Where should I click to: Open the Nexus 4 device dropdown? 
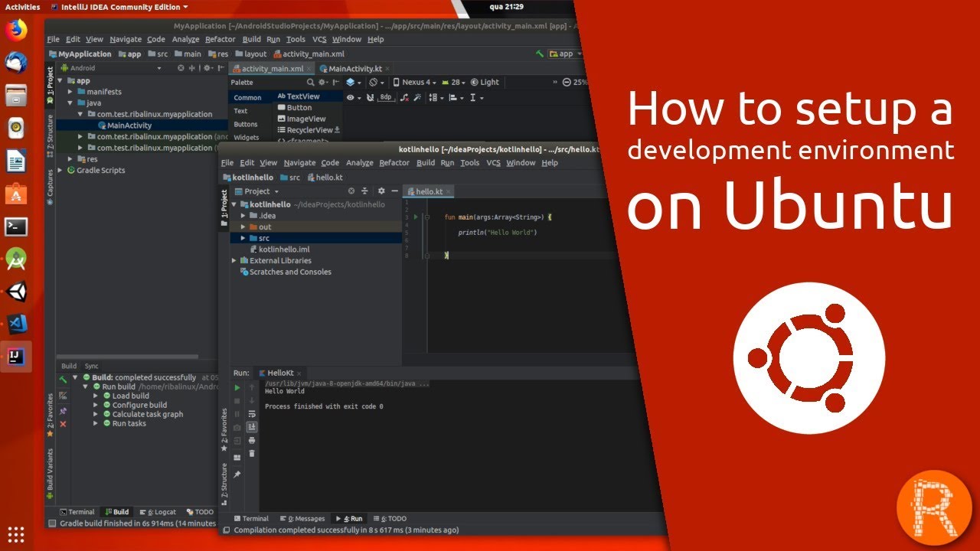[x=414, y=83]
